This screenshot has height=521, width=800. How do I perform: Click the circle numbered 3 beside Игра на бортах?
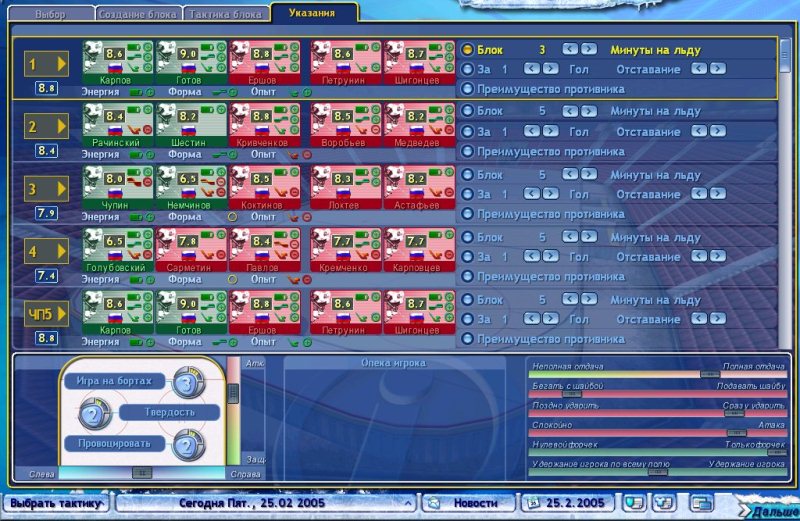[x=187, y=381]
